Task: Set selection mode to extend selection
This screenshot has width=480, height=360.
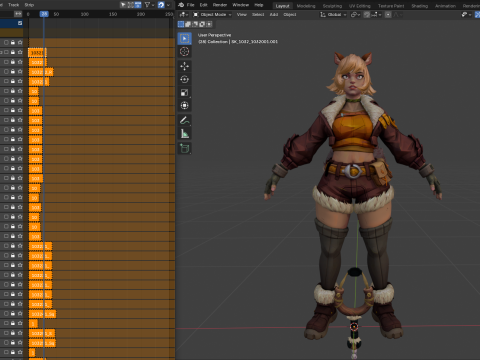Action: tap(188, 24)
